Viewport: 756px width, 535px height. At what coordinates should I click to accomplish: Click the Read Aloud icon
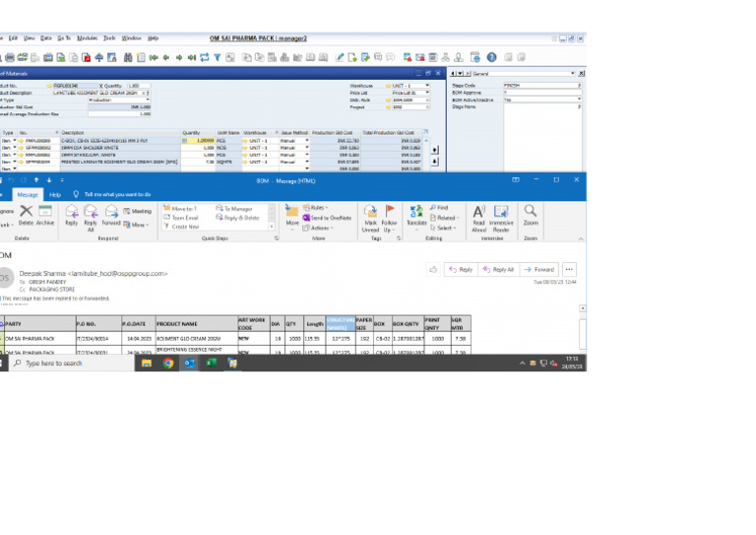(x=478, y=218)
